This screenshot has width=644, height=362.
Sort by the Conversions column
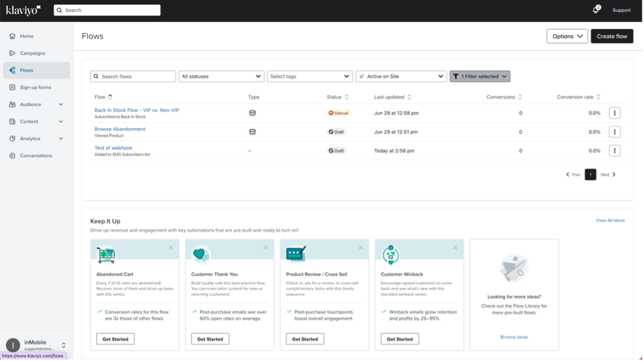(x=504, y=97)
